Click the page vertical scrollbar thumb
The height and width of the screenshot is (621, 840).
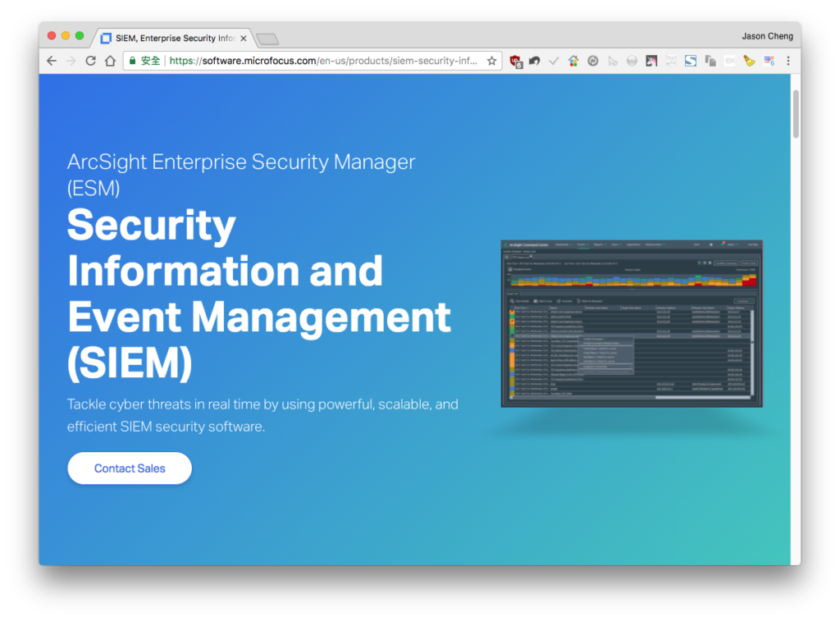coord(796,113)
